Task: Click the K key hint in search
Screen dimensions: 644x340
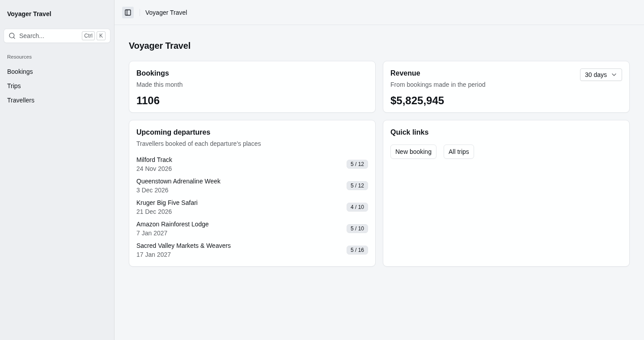Action: pos(101,36)
